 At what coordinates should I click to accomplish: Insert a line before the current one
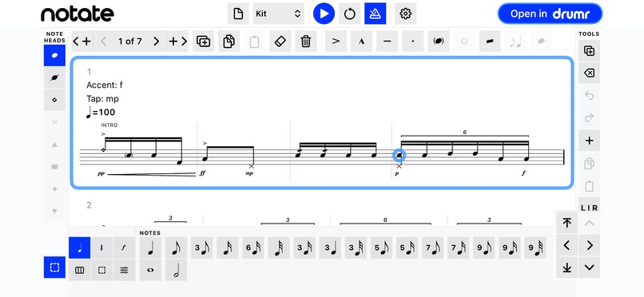coord(81,41)
